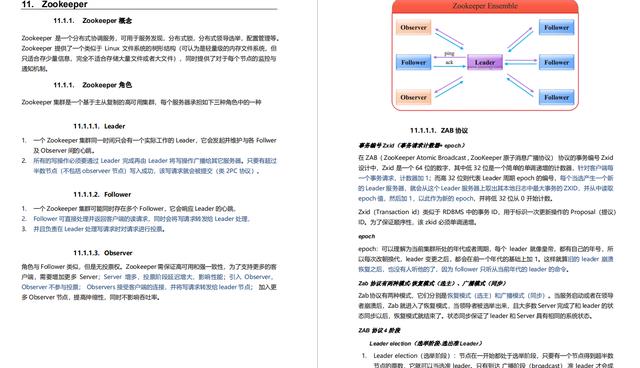
Task: Click the italic epoch subheading
Action: (x=367, y=236)
